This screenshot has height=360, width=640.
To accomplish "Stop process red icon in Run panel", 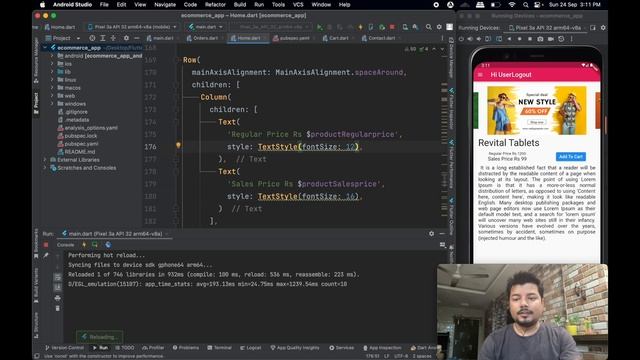I will [46, 245].
